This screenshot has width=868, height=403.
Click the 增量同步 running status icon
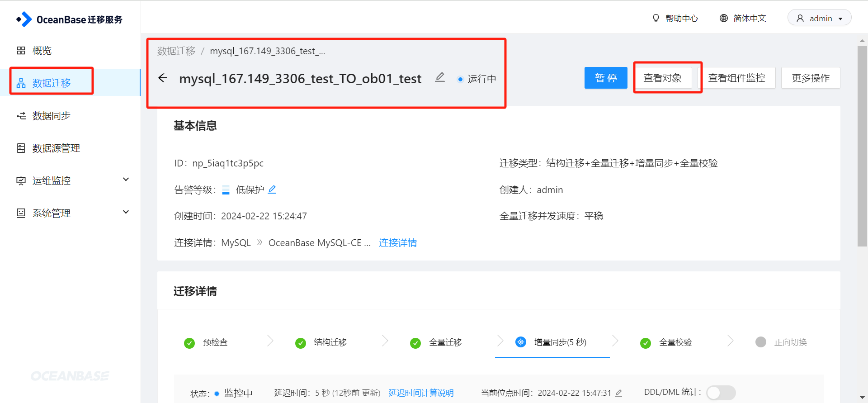click(521, 342)
